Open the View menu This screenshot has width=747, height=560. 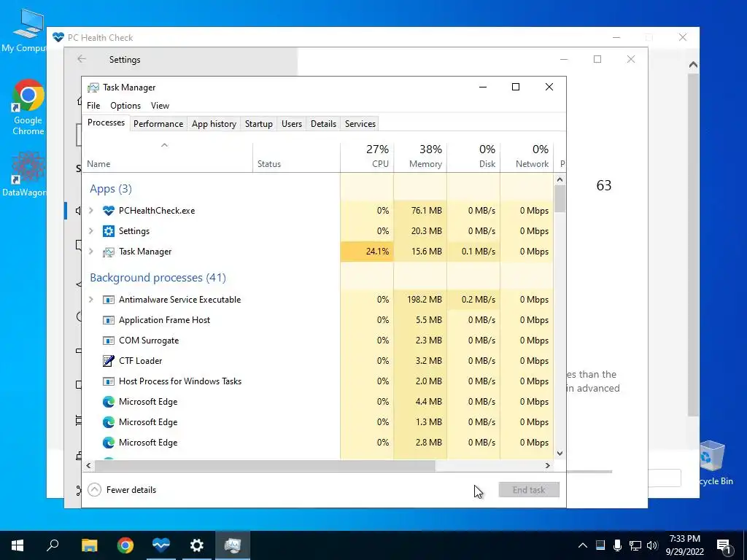point(160,106)
